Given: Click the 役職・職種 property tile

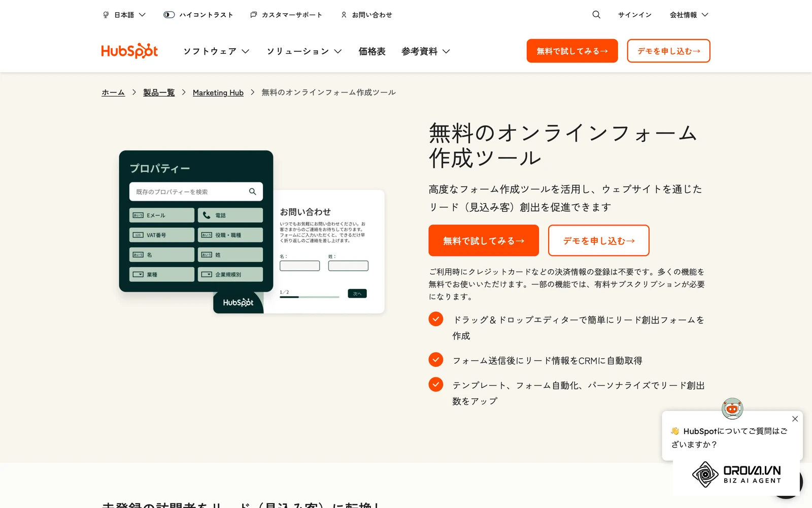Looking at the screenshot, I should 230,235.
